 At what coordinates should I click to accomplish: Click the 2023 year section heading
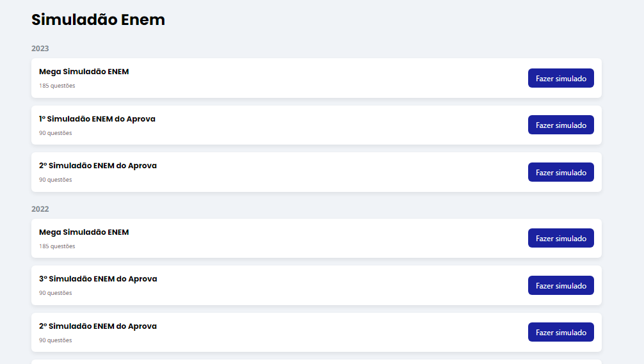click(40, 49)
